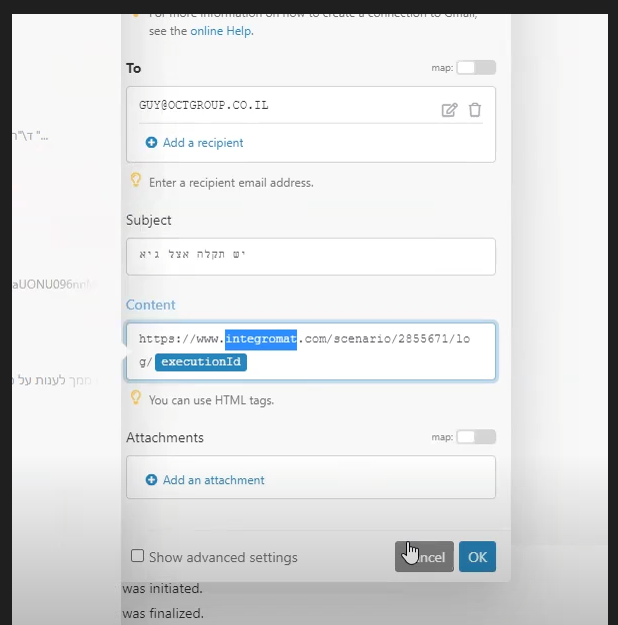
Task: Edit the GUY@OCTGROUP.CO.IL recipient with pencil icon
Action: [x=449, y=110]
